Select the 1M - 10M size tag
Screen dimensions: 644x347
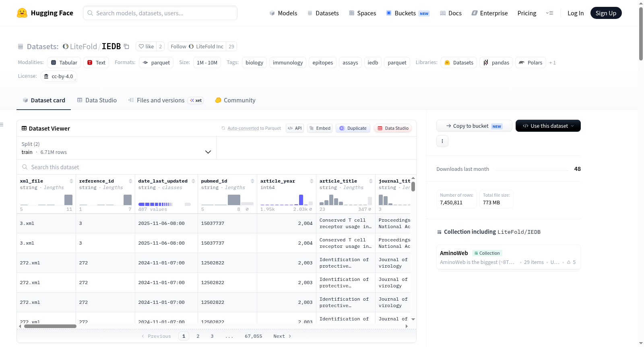[207, 62]
